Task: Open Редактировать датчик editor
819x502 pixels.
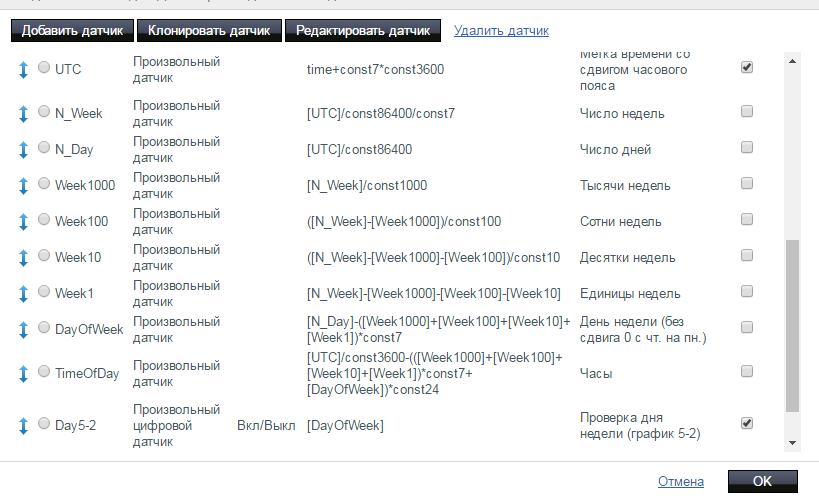Action: pyautogui.click(x=363, y=31)
